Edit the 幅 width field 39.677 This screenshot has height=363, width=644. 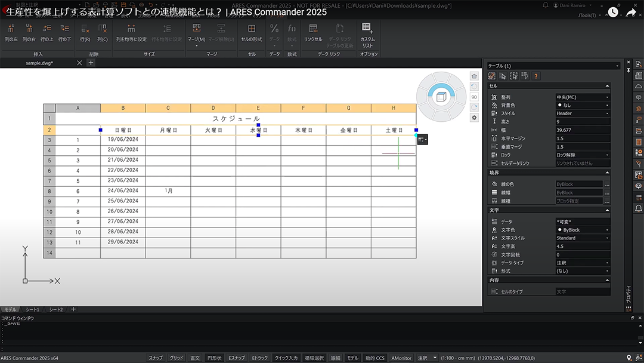pyautogui.click(x=583, y=130)
